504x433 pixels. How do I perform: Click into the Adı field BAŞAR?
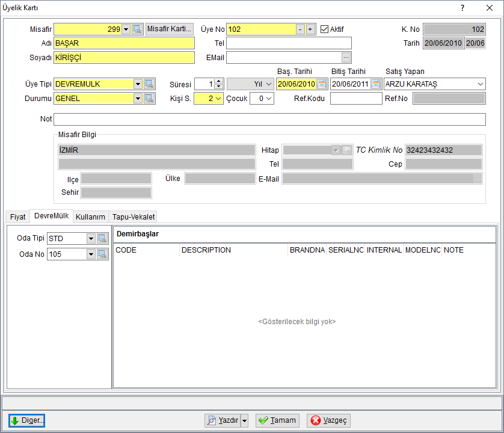(x=124, y=43)
